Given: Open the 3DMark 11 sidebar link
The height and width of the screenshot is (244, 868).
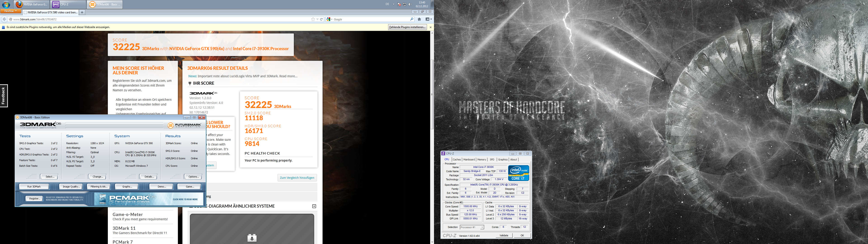Looking at the screenshot, I should pos(124,228).
